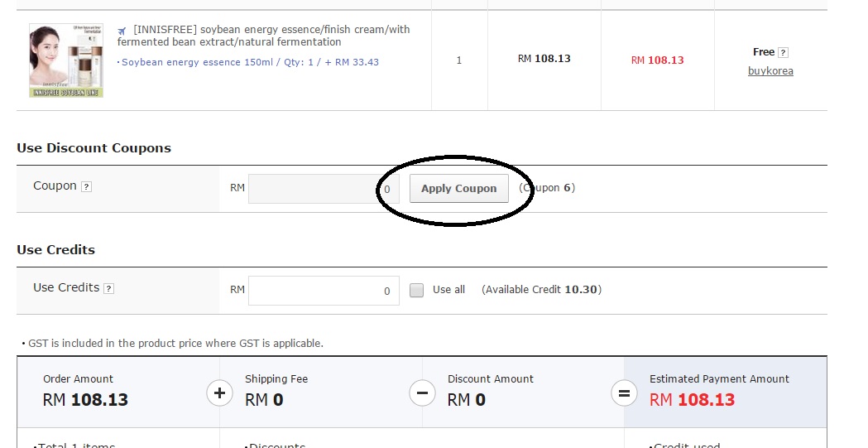Click the black RM 108.13 unit price in product row

click(544, 59)
